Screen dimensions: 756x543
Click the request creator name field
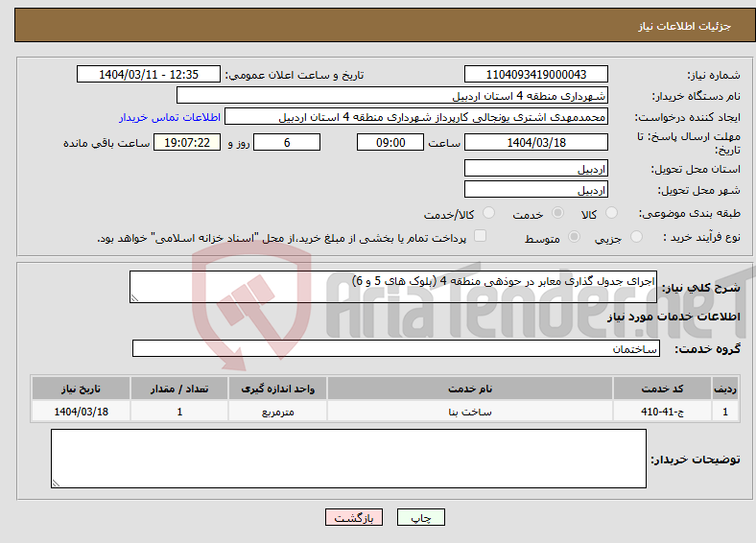[416, 117]
